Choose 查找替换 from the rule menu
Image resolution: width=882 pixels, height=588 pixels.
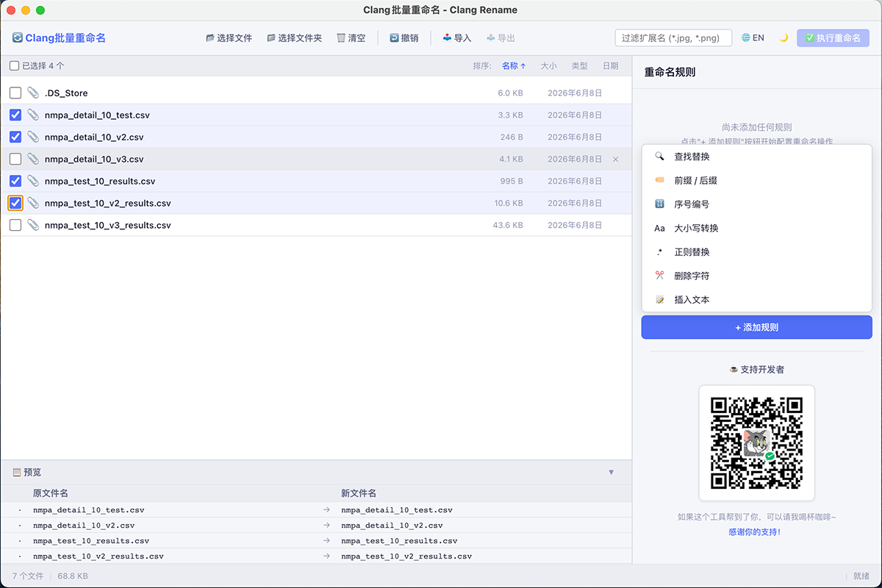point(756,157)
